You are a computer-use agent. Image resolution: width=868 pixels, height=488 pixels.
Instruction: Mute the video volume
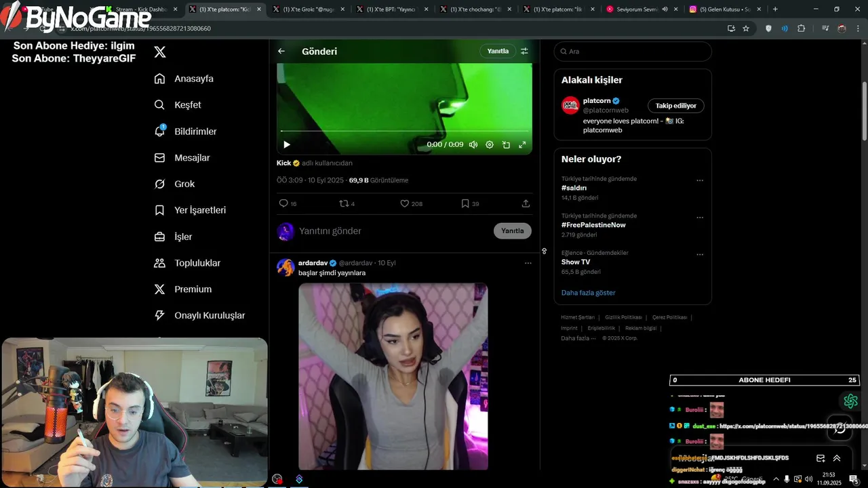point(473,144)
